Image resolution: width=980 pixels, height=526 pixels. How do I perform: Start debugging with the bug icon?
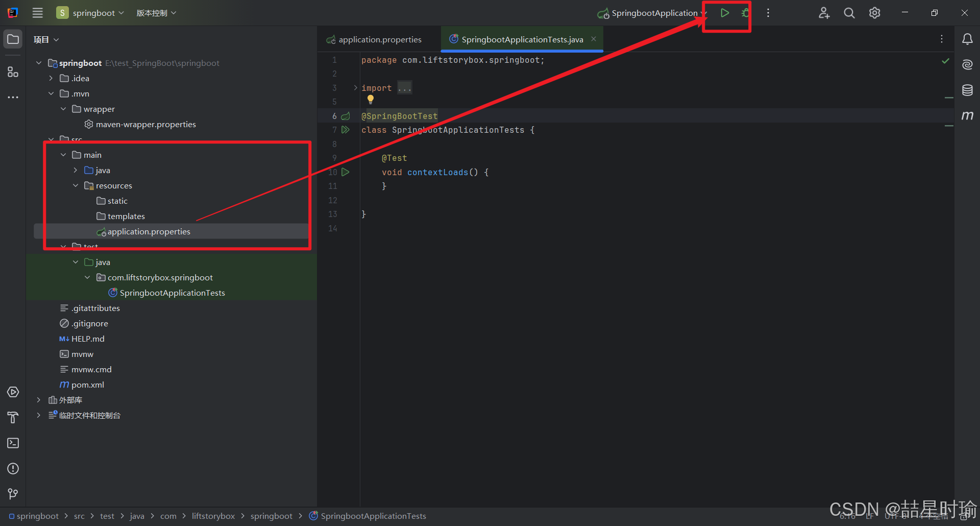(x=746, y=13)
